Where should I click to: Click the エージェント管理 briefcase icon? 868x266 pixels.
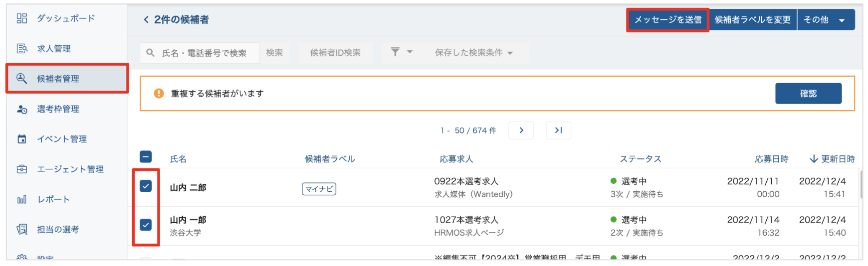point(22,169)
